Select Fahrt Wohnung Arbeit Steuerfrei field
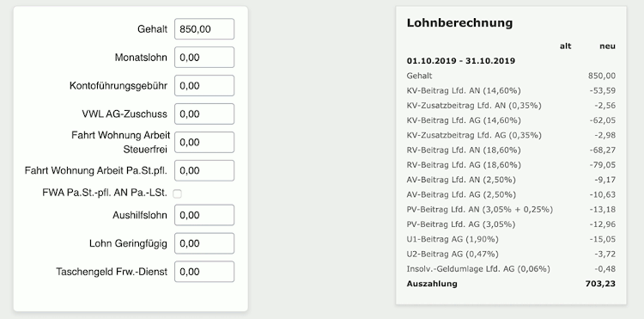The width and height of the screenshot is (644, 319). pyautogui.click(x=204, y=142)
